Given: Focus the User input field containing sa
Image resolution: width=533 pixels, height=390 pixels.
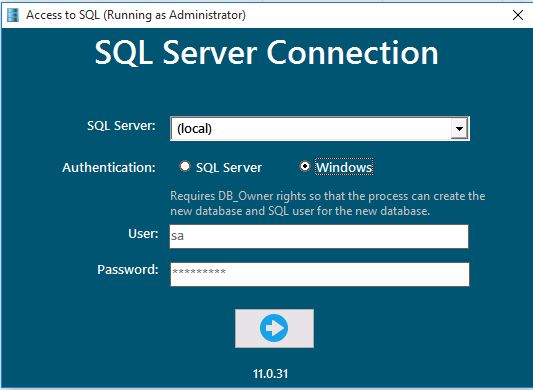Looking at the screenshot, I should point(319,236).
